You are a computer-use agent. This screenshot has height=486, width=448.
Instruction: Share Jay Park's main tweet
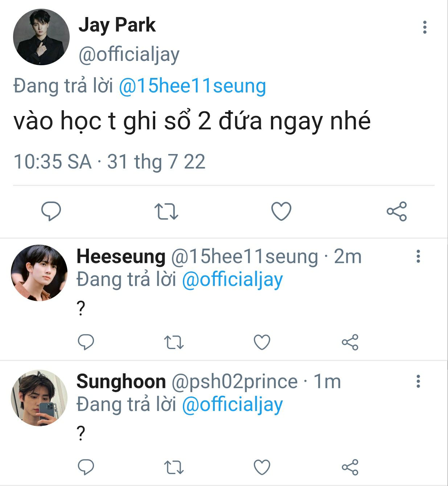[x=396, y=212]
